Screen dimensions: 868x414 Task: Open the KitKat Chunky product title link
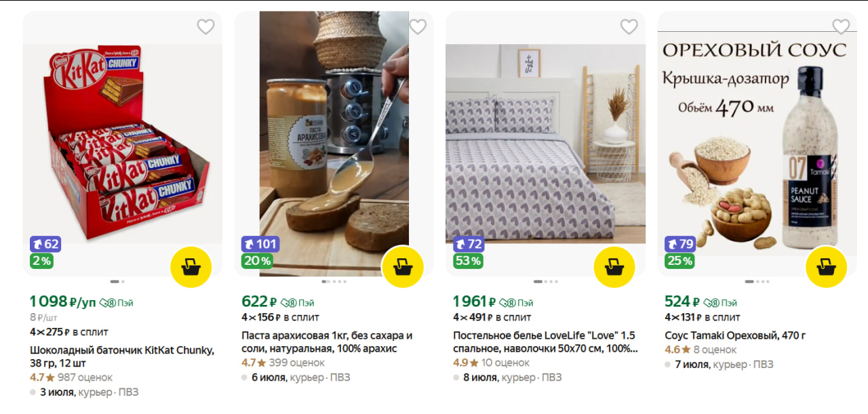(122, 356)
